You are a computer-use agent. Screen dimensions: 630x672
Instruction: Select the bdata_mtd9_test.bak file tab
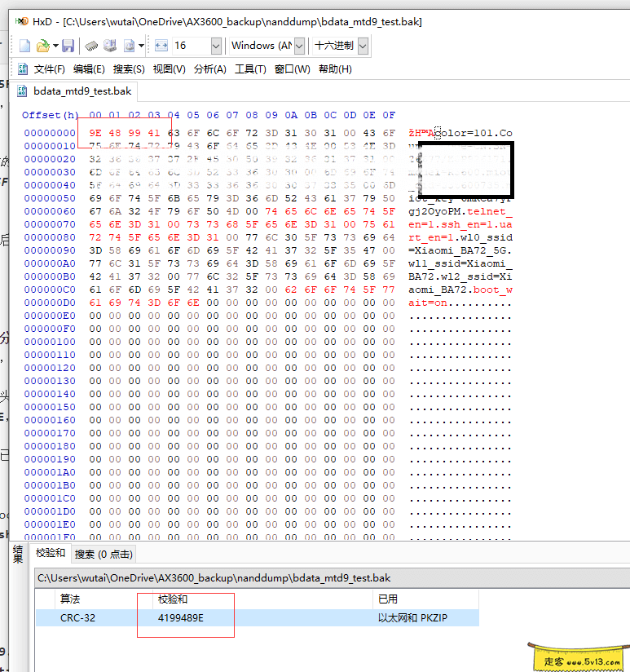point(74,91)
